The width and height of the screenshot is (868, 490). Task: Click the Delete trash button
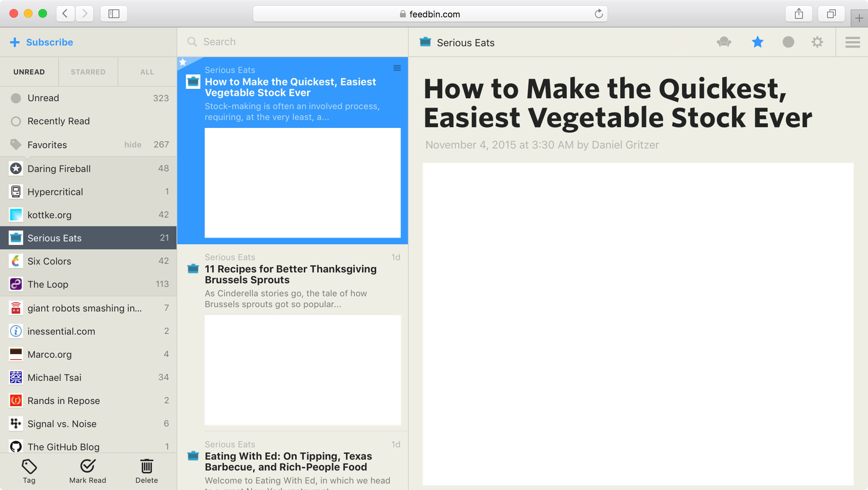(x=147, y=471)
